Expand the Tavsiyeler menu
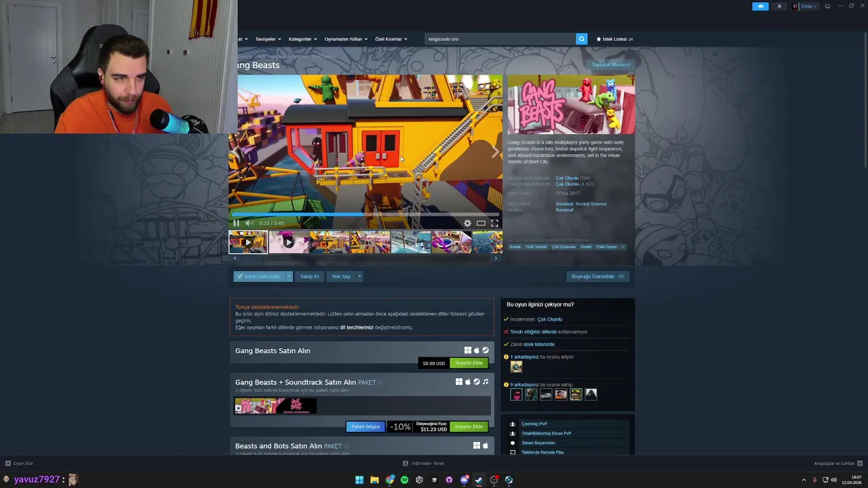This screenshot has width=868, height=488. click(268, 39)
